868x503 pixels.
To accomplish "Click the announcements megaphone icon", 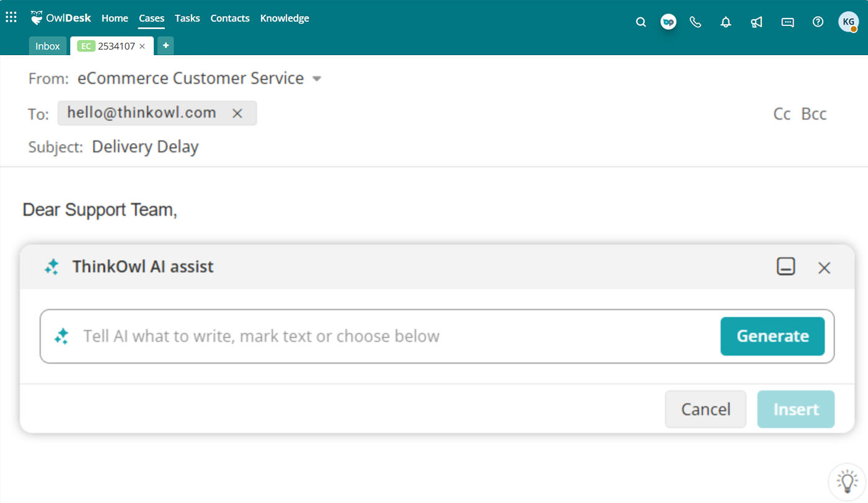I will [756, 22].
